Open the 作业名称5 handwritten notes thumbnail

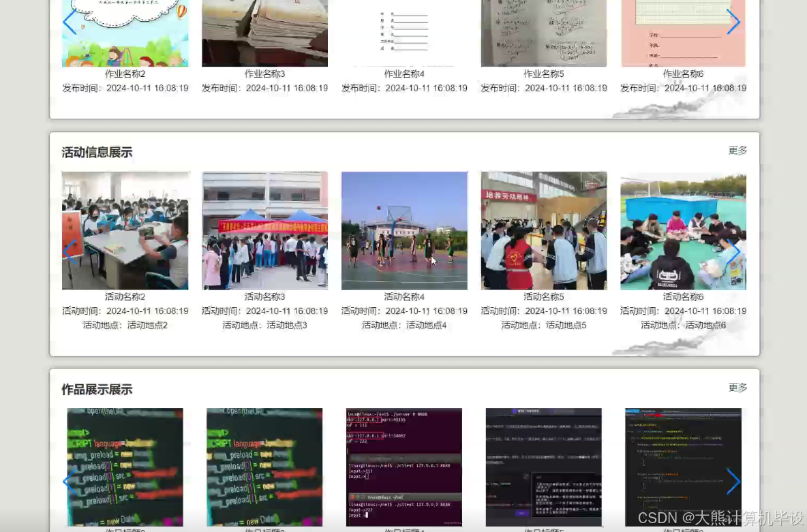(x=544, y=33)
